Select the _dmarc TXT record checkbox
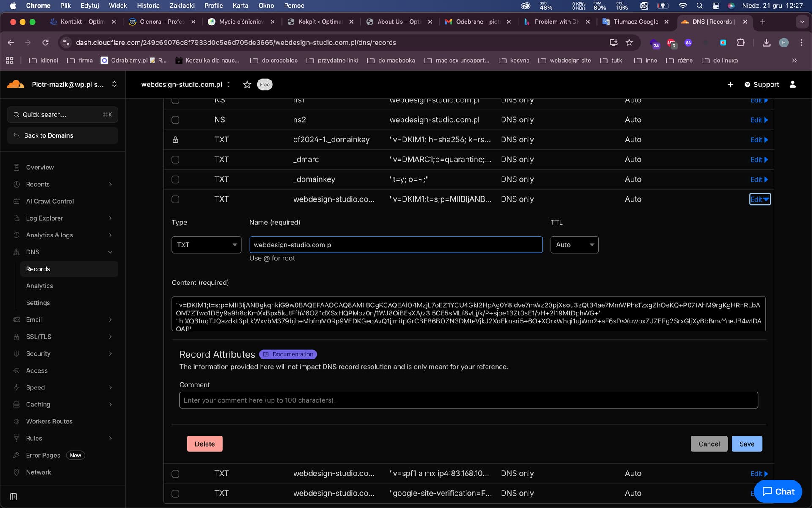Image resolution: width=812 pixels, height=508 pixels. tap(176, 160)
